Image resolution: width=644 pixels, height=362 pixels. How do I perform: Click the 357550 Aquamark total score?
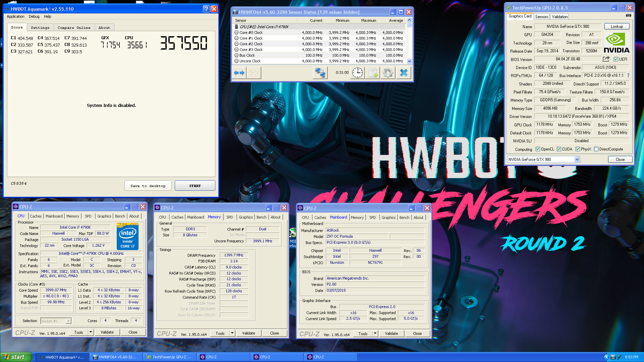click(x=183, y=43)
